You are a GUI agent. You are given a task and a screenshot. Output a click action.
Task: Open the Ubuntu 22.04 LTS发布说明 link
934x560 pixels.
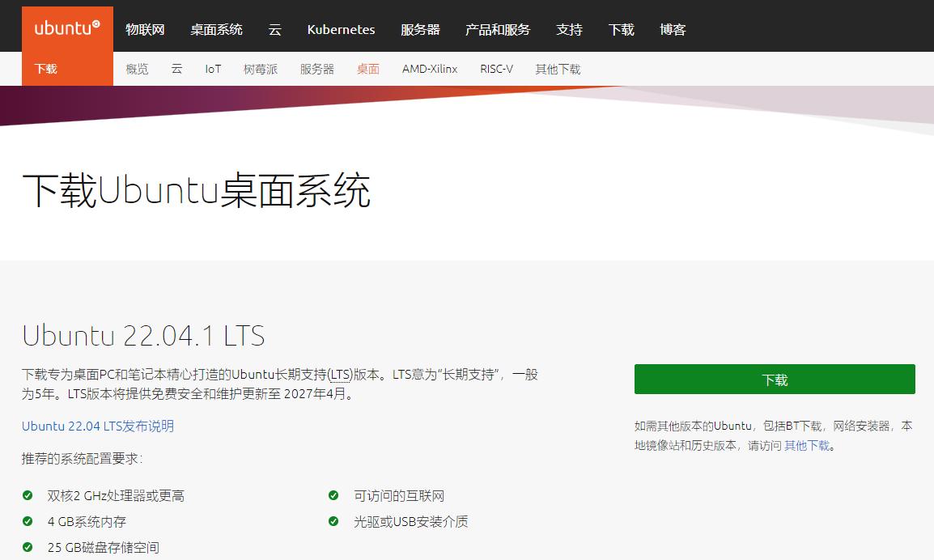pyautogui.click(x=97, y=426)
